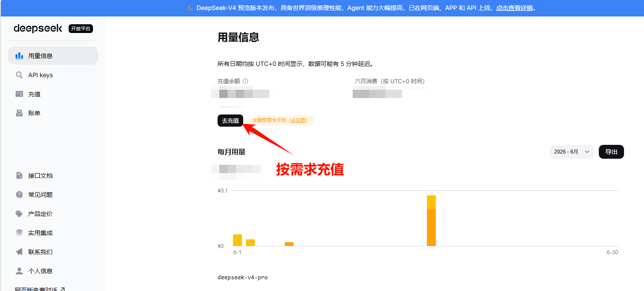Click the 导出 export button
This screenshot has height=291, width=644.
pos(611,152)
